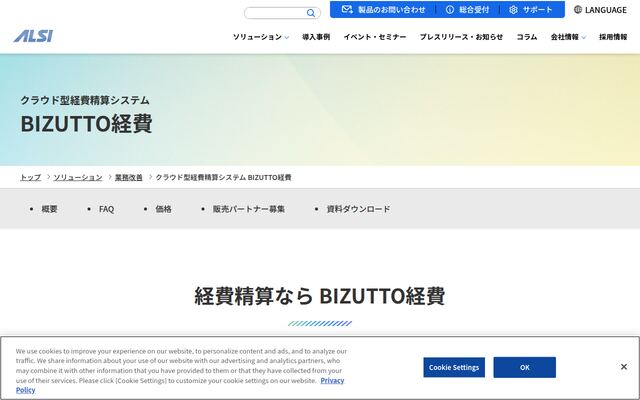This screenshot has height=400, width=640.
Task: Click the BIZUTTO経費 banner title
Action: click(86, 123)
